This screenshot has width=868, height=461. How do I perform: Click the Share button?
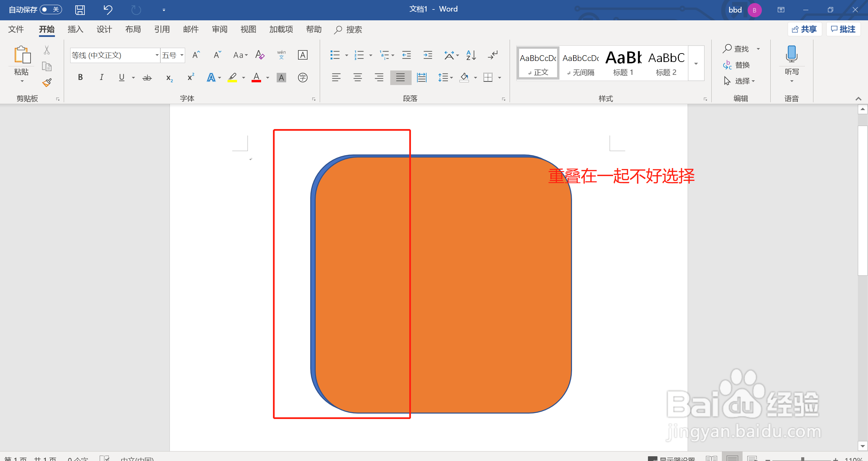(x=805, y=29)
